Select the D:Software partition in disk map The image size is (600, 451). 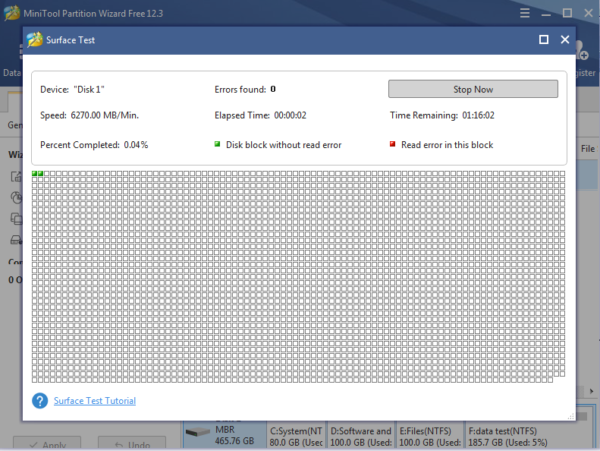[361, 436]
